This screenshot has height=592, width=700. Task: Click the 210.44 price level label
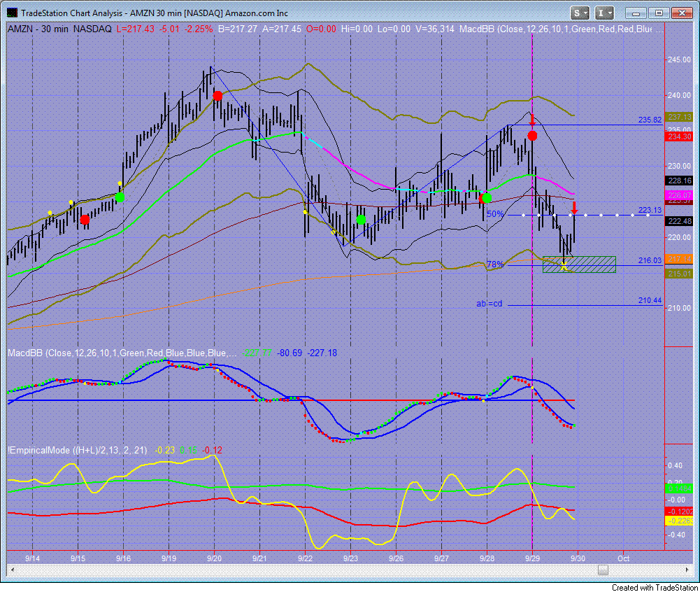tap(650, 300)
